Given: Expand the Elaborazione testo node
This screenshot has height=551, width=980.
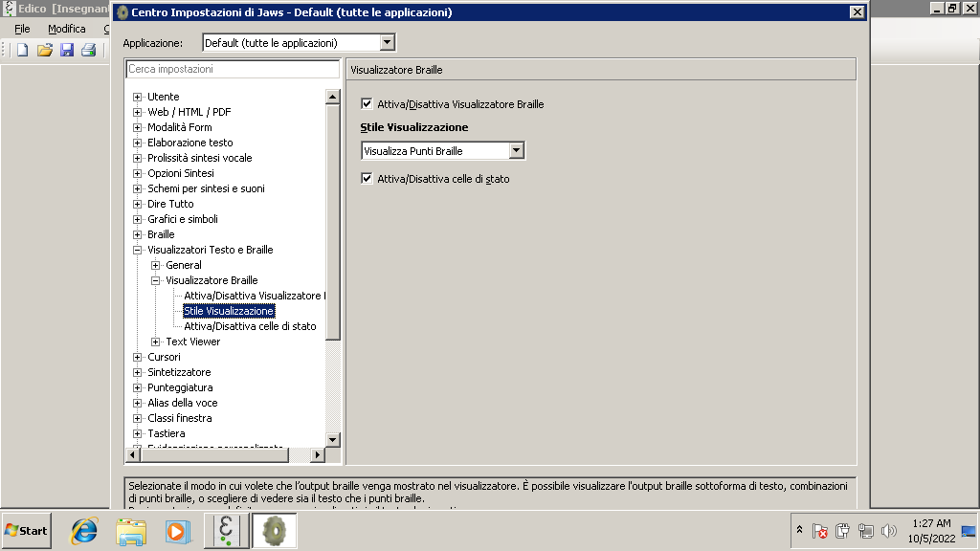Looking at the screenshot, I should point(138,143).
